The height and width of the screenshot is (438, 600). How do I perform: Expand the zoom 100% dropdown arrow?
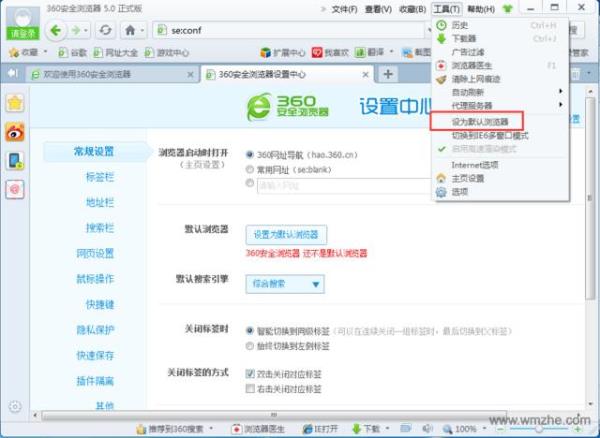(484, 428)
